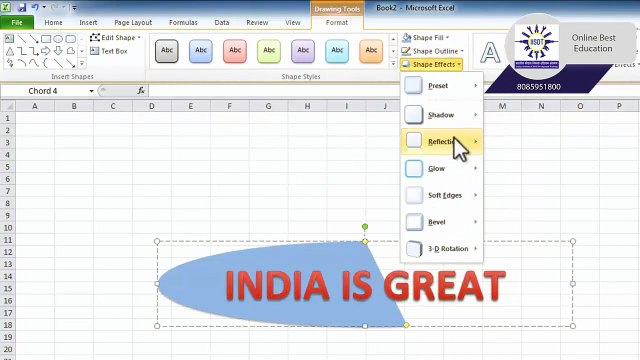Select the Left Brace shape

[46, 63]
